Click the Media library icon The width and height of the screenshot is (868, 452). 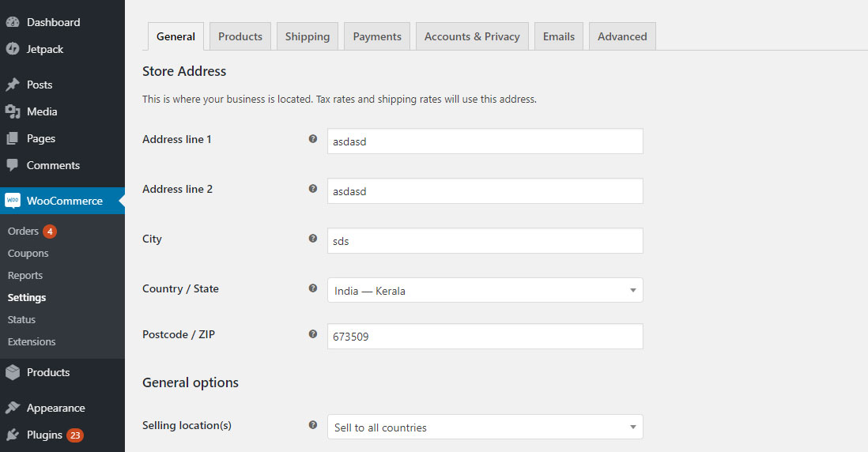coord(12,111)
